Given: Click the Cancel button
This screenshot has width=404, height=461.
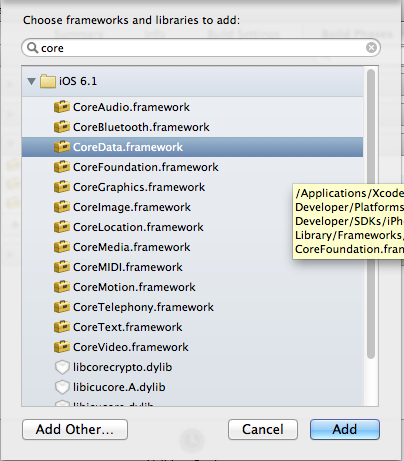Looking at the screenshot, I should point(263,429).
